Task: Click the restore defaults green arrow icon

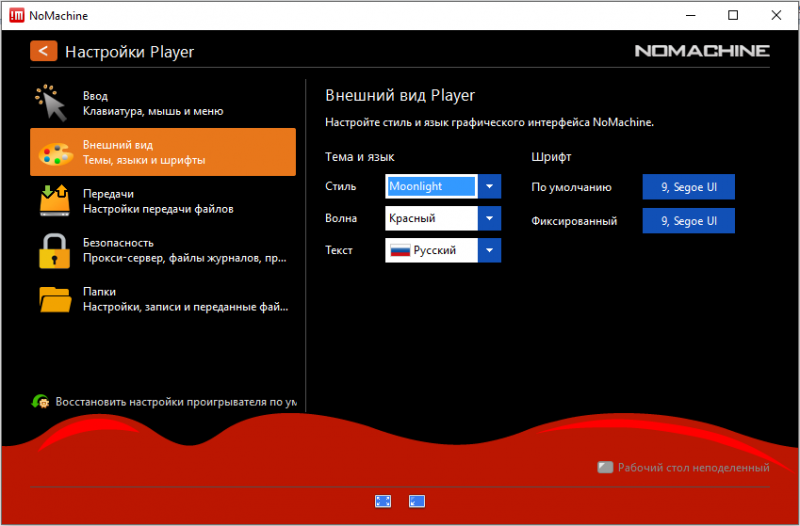Action: click(40, 402)
